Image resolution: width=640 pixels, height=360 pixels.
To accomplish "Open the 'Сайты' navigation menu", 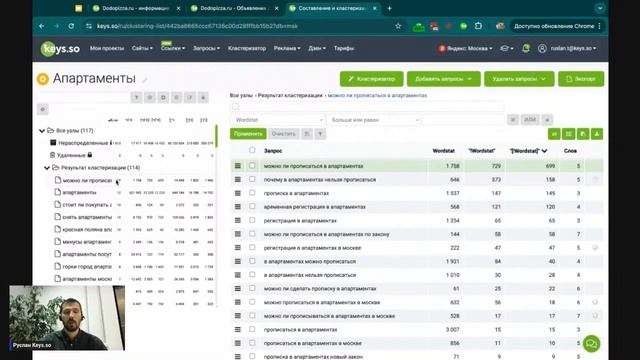I will (142, 48).
